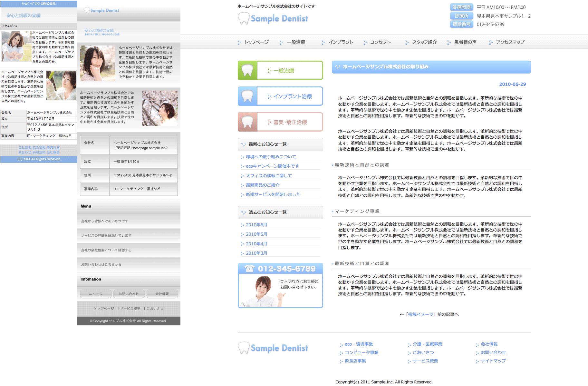Click the green tooth icon for 一般治療
This screenshot has height=386, width=588.
[x=247, y=70]
